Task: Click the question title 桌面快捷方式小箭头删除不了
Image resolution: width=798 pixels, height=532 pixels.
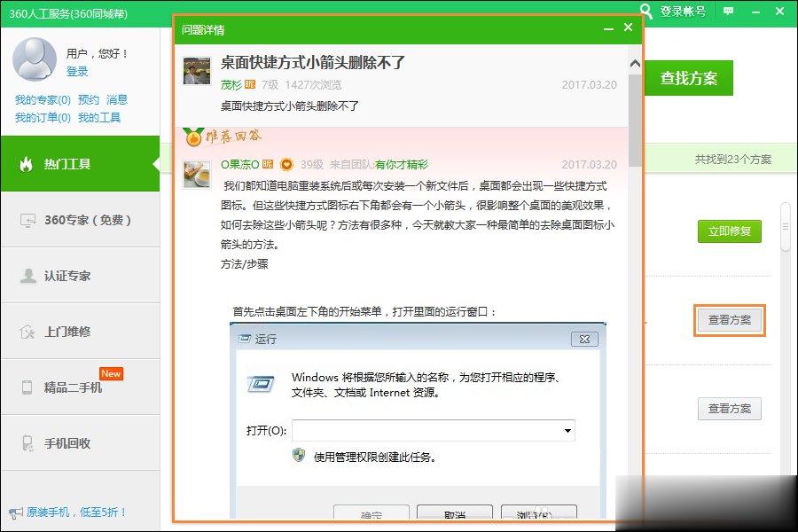Action: 312,62
